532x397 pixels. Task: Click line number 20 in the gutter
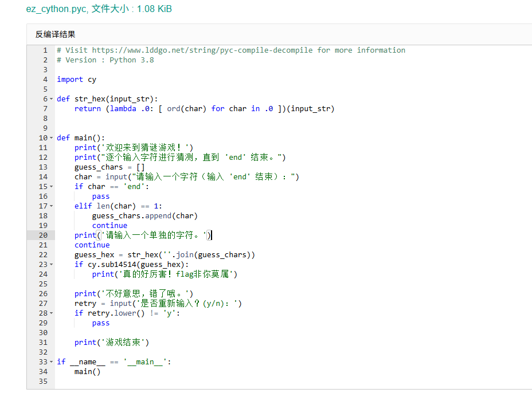click(x=43, y=235)
